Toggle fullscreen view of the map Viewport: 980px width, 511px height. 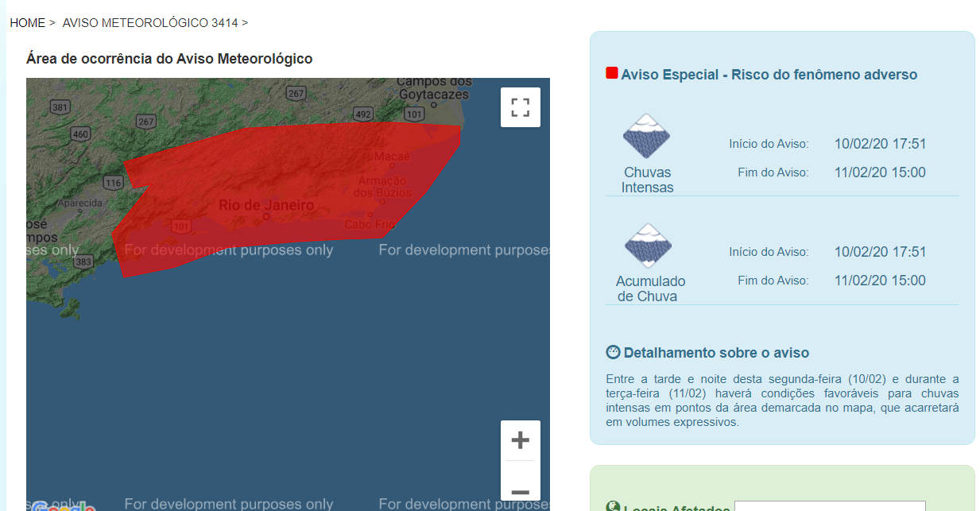click(x=520, y=107)
